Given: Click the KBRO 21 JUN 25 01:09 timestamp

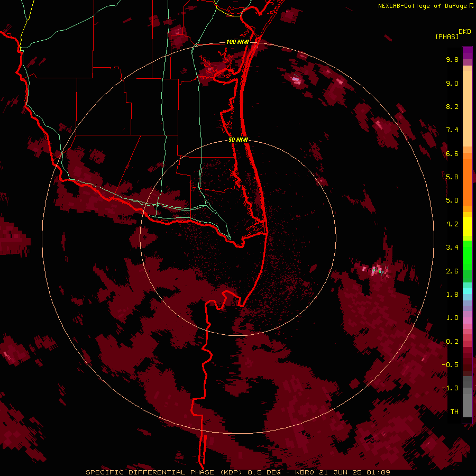Looking at the screenshot, I should tap(342, 472).
